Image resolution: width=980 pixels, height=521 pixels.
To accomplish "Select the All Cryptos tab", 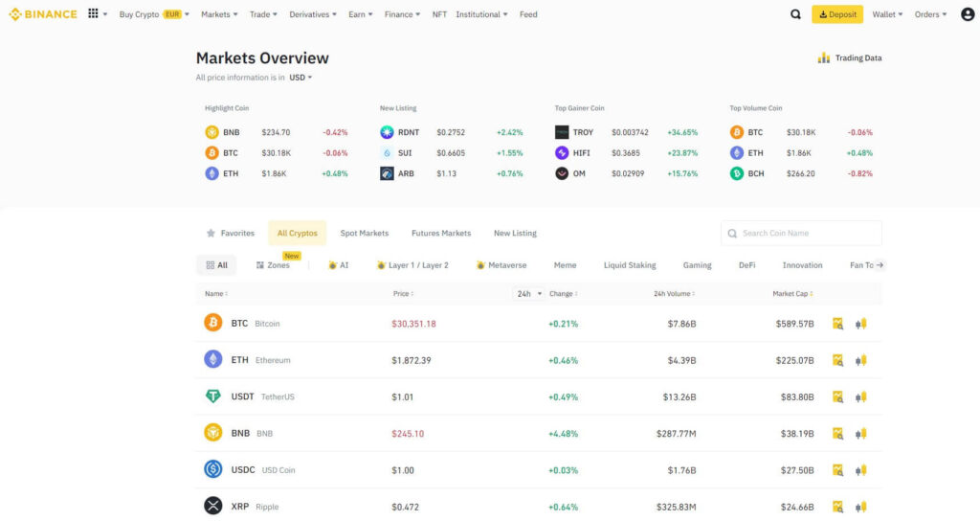I will click(298, 233).
